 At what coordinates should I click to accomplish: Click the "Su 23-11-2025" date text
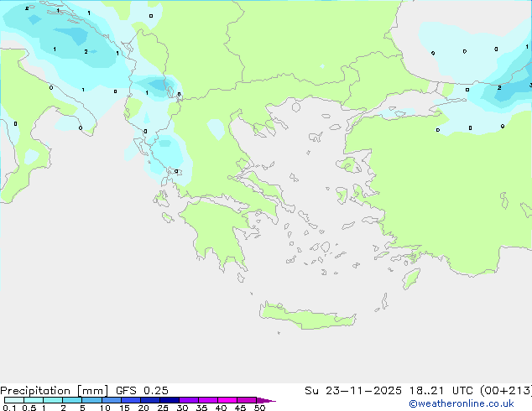[353, 391]
